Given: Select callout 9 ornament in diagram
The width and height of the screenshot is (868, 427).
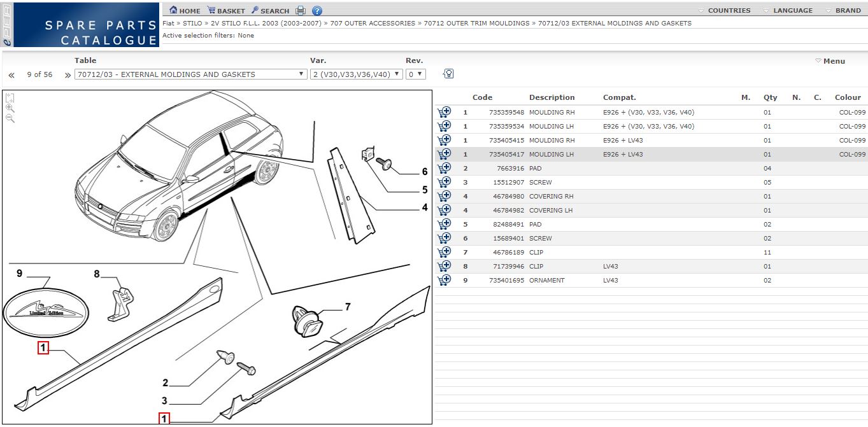Looking at the screenshot, I should [x=20, y=274].
